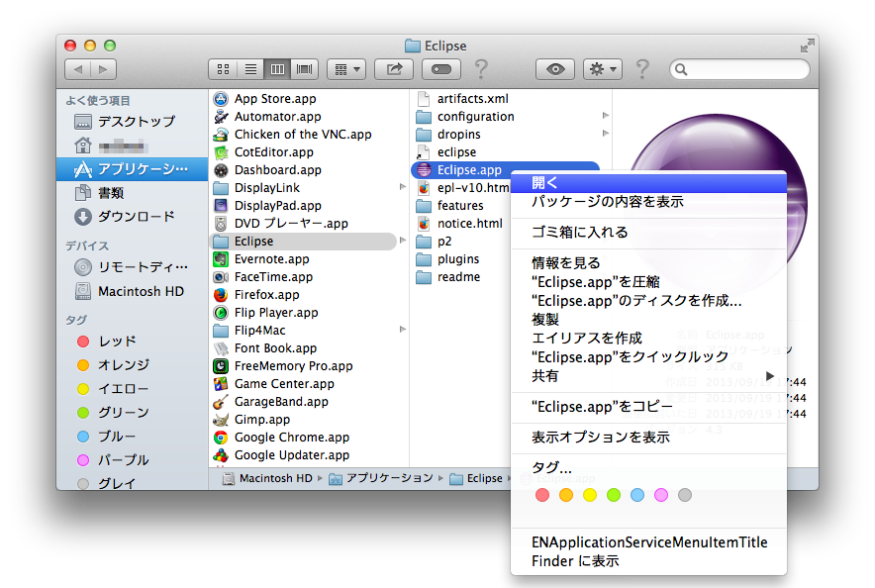Image resolution: width=875 pixels, height=588 pixels.
Task: Choose 情報を見る from the context menu
Action: click(649, 263)
